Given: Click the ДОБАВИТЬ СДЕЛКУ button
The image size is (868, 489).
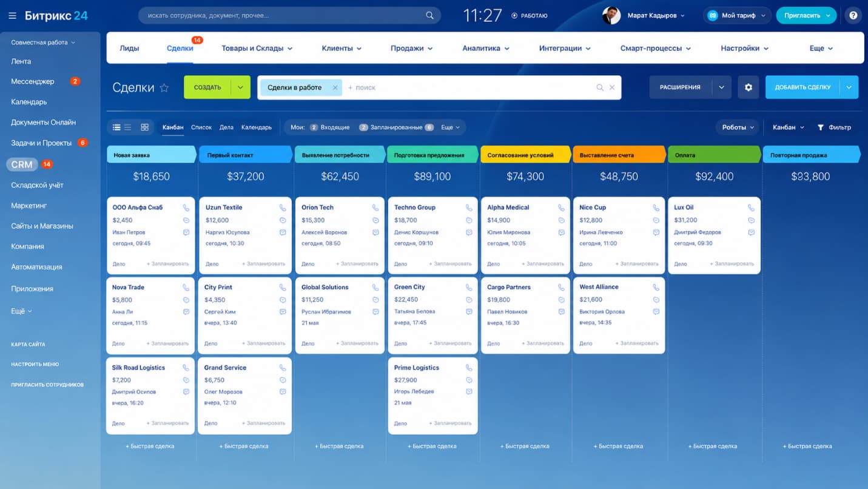Looking at the screenshot, I should [x=802, y=87].
